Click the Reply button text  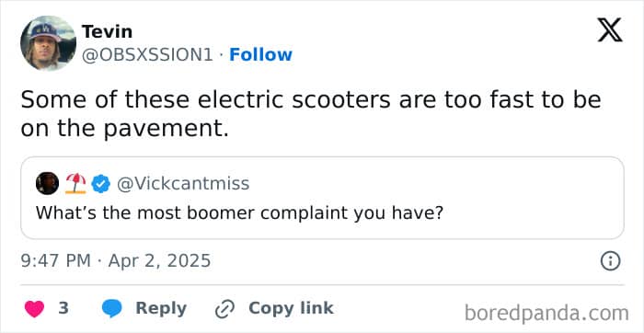point(161,308)
